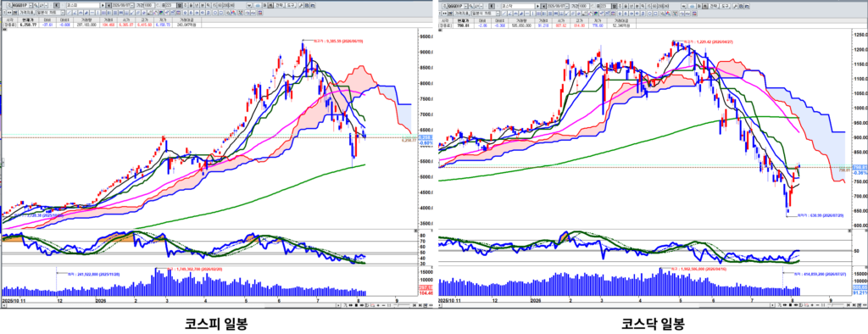Select 240 period button in KOSPI window

point(231,5)
